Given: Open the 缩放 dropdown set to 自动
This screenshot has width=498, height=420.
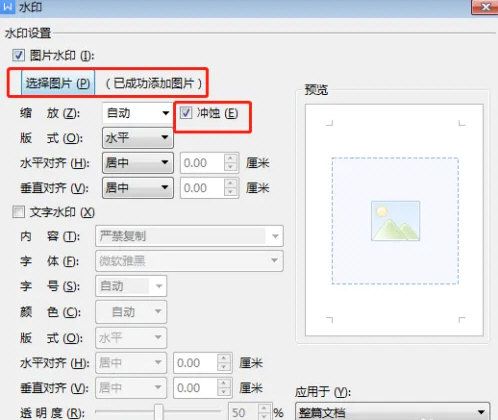Looking at the screenshot, I should click(x=137, y=113).
